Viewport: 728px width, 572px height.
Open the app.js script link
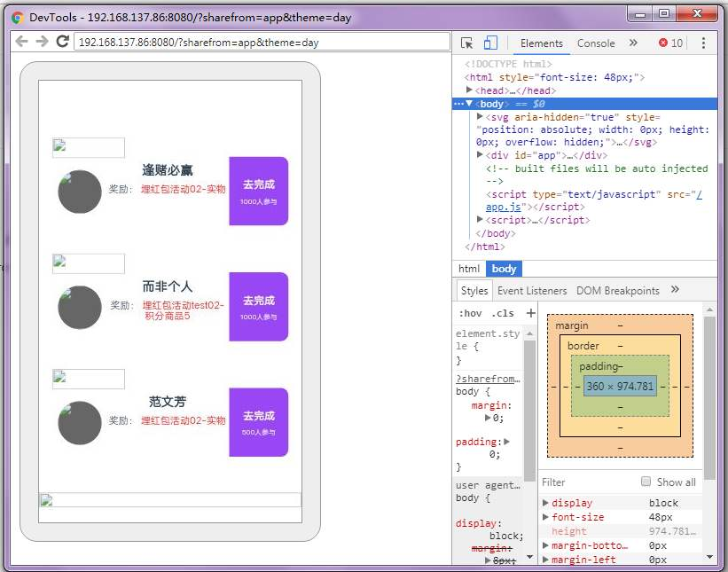click(x=504, y=207)
